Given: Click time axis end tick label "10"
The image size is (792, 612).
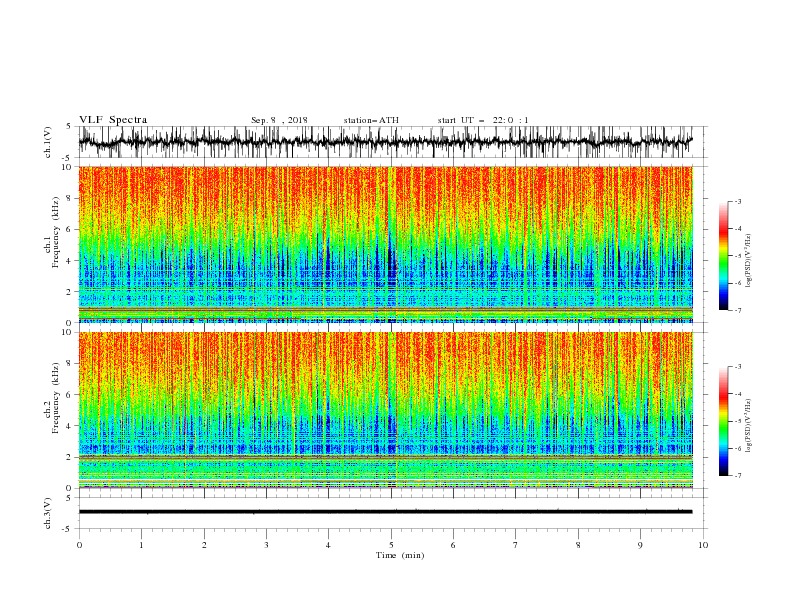Looking at the screenshot, I should (703, 545).
